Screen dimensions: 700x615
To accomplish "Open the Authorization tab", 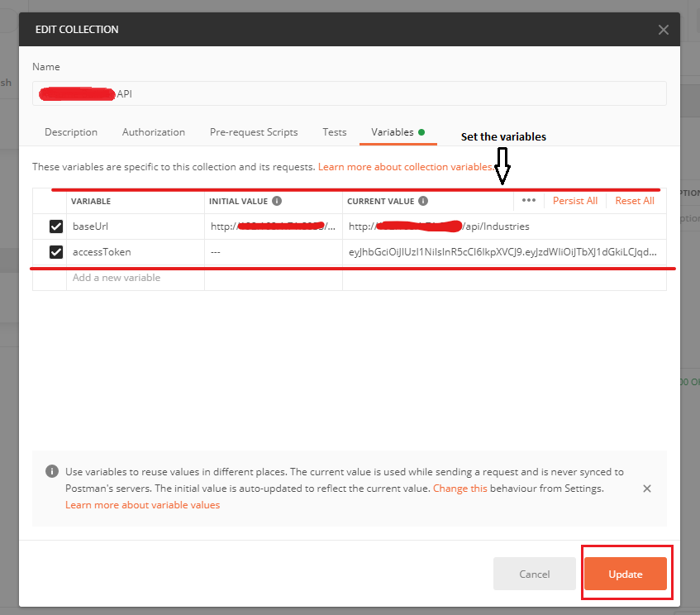I will (153, 132).
